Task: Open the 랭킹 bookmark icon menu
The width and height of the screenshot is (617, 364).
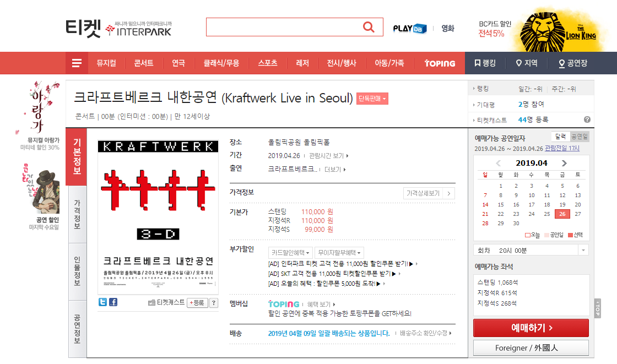Action: pos(485,63)
